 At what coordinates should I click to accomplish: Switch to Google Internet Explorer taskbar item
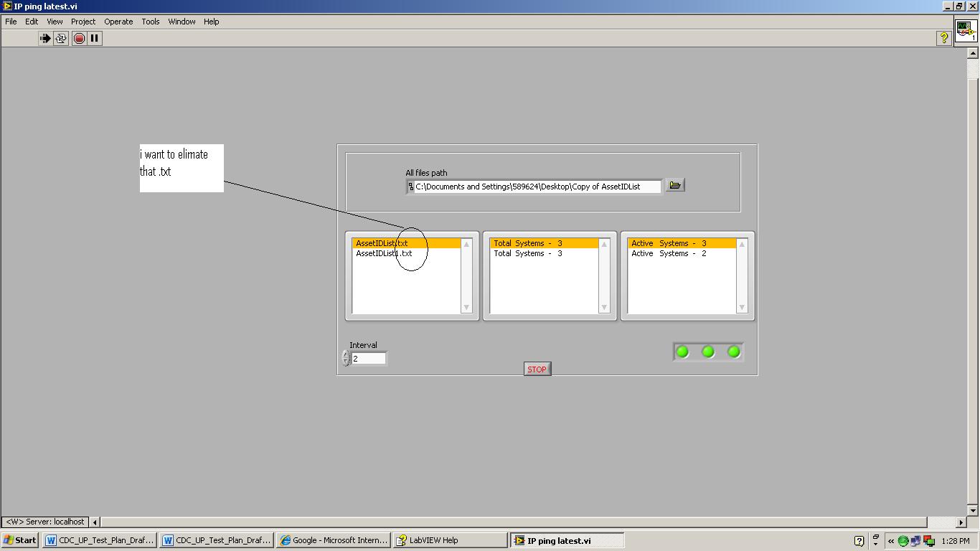click(334, 540)
